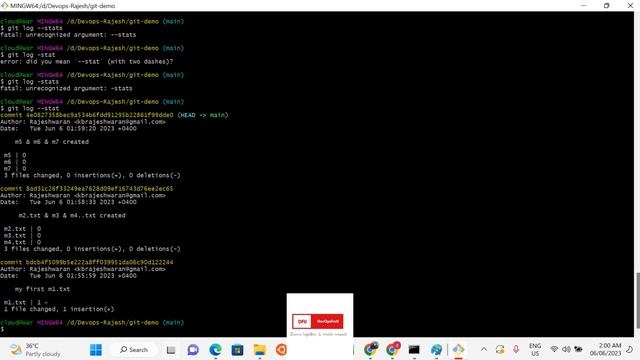The width and height of the screenshot is (640, 360).
Task: Click the 'm3.txt | 0' stat line
Action: coord(22,236)
